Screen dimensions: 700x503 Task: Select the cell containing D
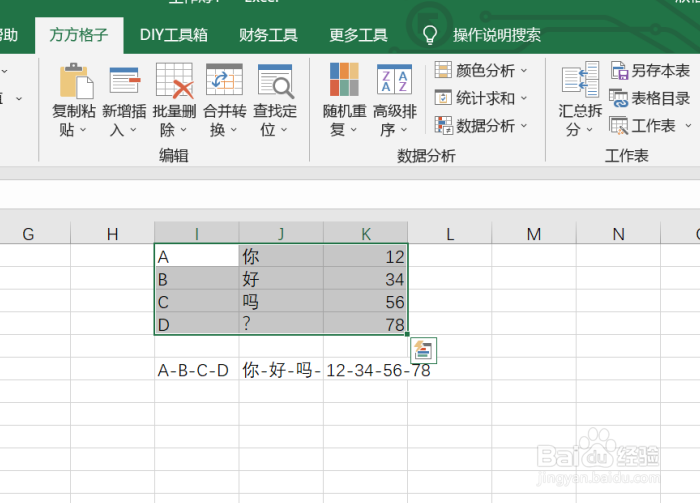tap(197, 323)
